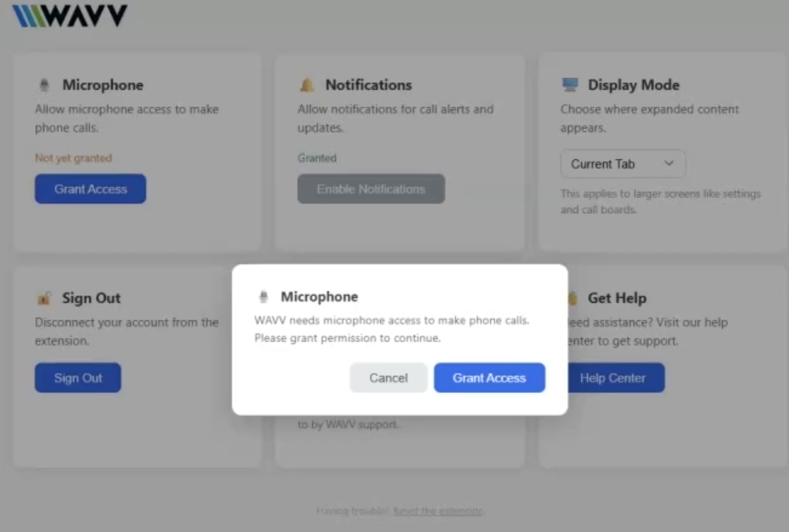Click the Microphone card heading

tap(103, 85)
